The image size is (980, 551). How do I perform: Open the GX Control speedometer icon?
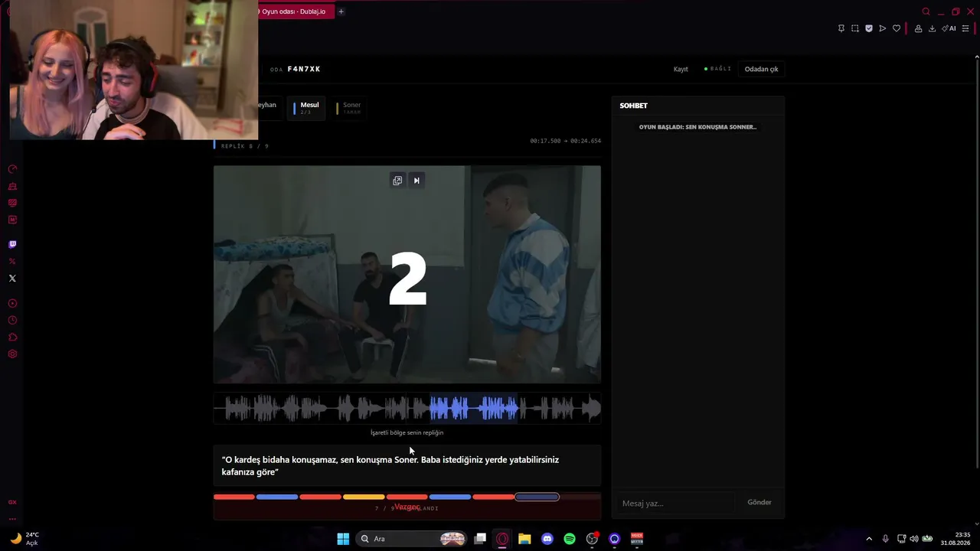click(x=12, y=169)
